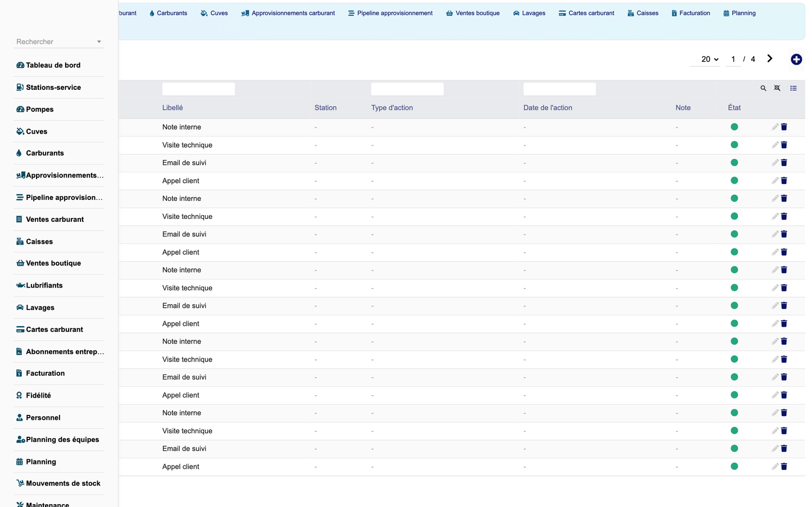This screenshot has height=507, width=812.
Task: Open Approvisionnements carburant top tab
Action: 288,13
